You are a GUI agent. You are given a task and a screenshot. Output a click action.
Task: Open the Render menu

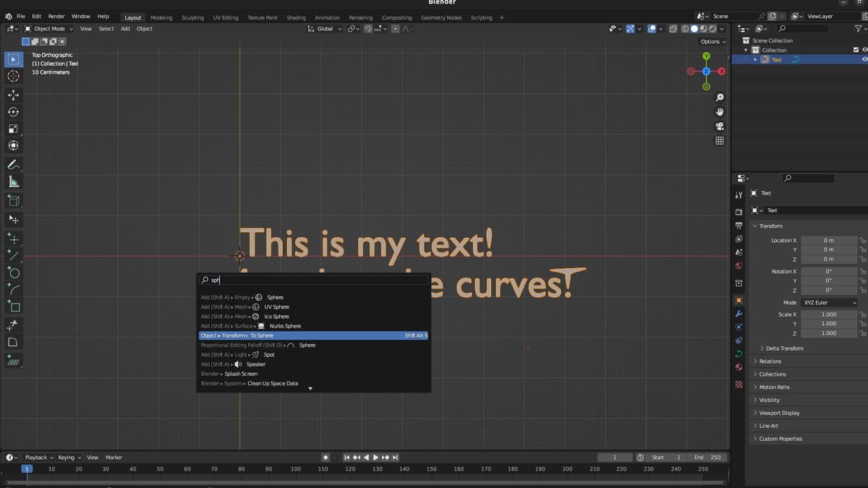coord(56,16)
